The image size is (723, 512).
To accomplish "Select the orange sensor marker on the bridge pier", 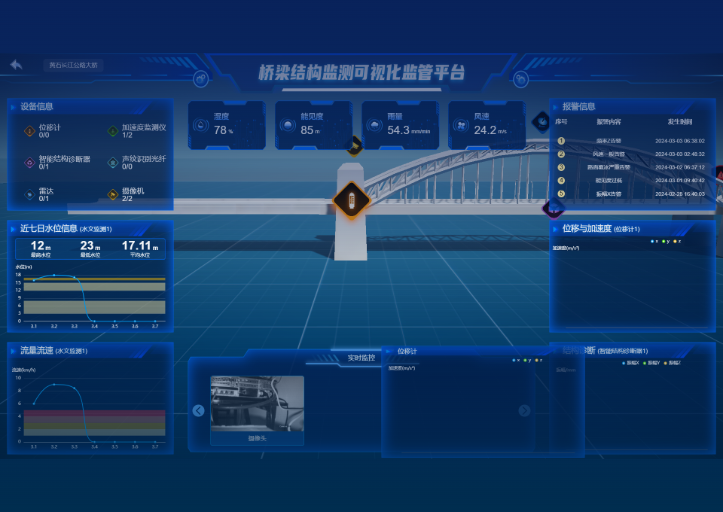I will coord(351,200).
